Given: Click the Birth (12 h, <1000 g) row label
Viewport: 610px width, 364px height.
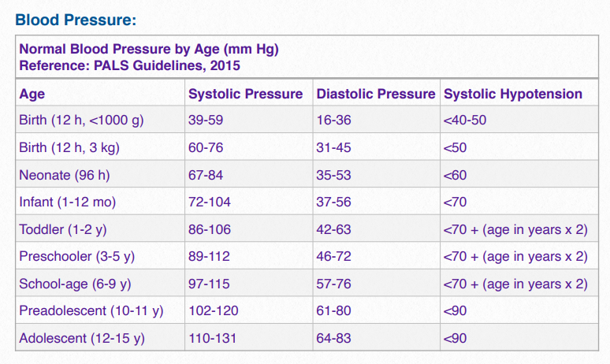Looking at the screenshot, I should (81, 121).
